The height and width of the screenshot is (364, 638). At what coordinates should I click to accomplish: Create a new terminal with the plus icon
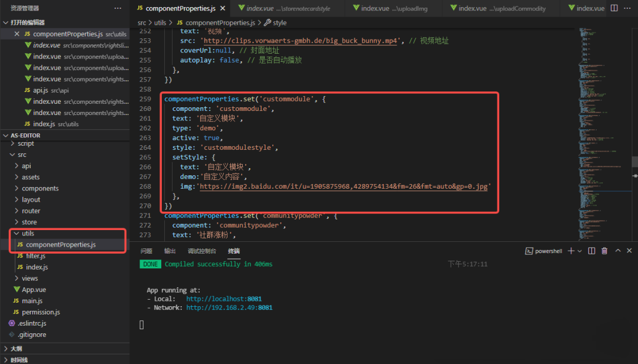point(571,251)
